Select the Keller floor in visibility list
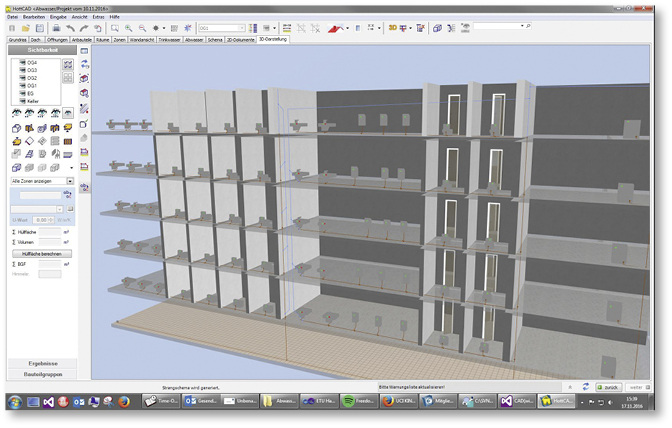Viewport: 672px width, 428px height. (x=34, y=100)
